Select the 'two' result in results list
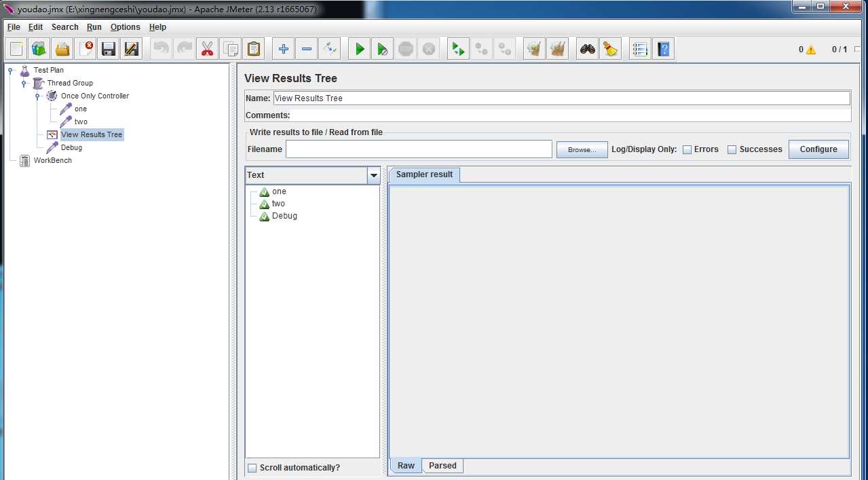 click(278, 204)
